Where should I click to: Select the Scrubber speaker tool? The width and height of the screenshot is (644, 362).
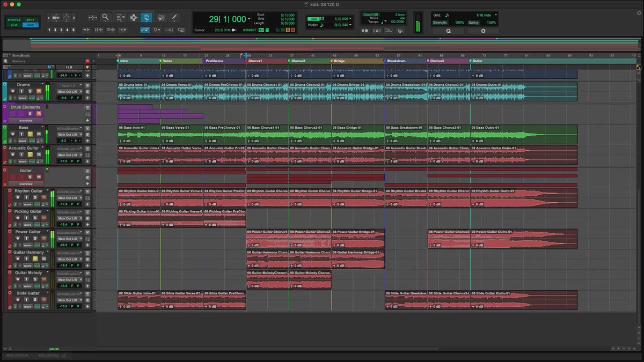click(x=161, y=18)
